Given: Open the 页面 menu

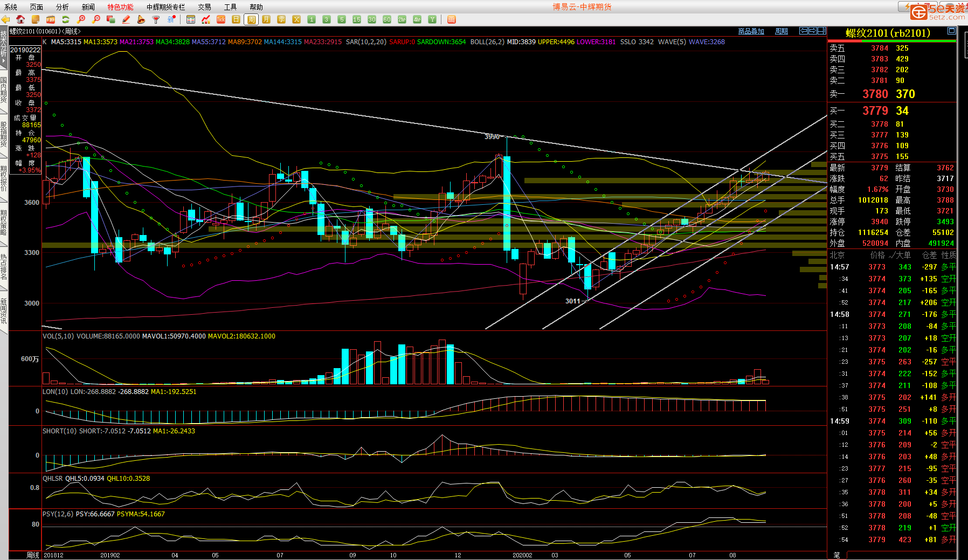Looking at the screenshot, I should (37, 7).
